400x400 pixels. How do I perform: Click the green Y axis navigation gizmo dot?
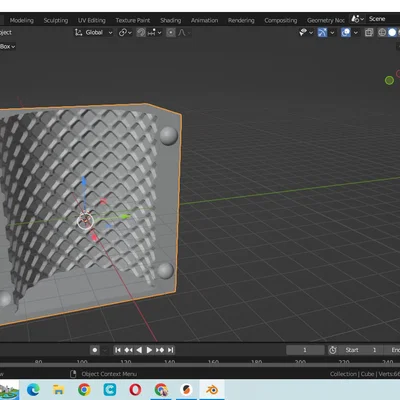click(389, 80)
